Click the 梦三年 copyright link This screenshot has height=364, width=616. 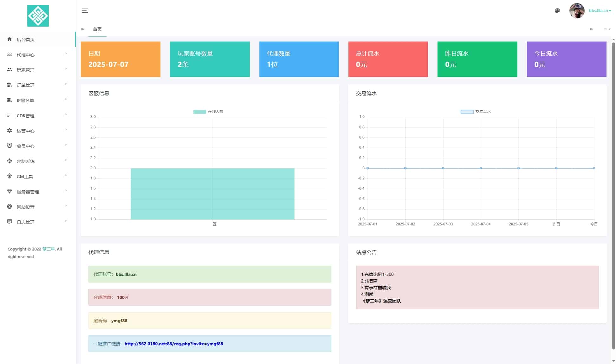click(49, 249)
